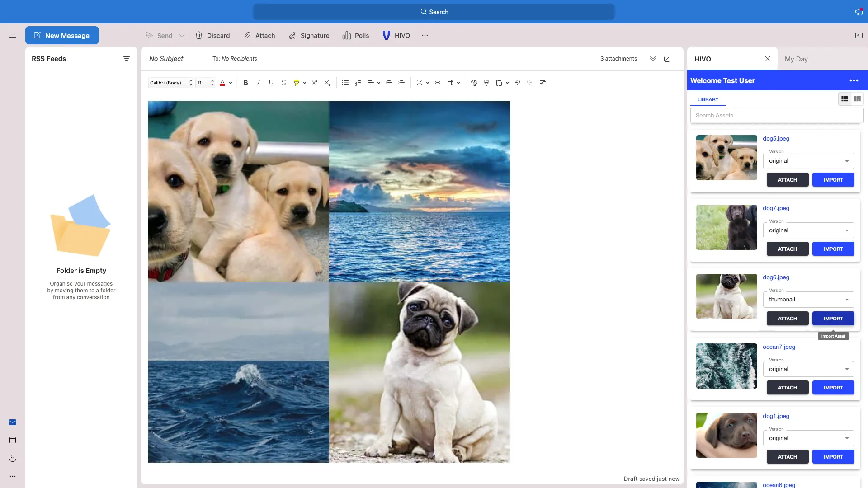Click the Search Assets field
This screenshot has width=868, height=488.
777,116
